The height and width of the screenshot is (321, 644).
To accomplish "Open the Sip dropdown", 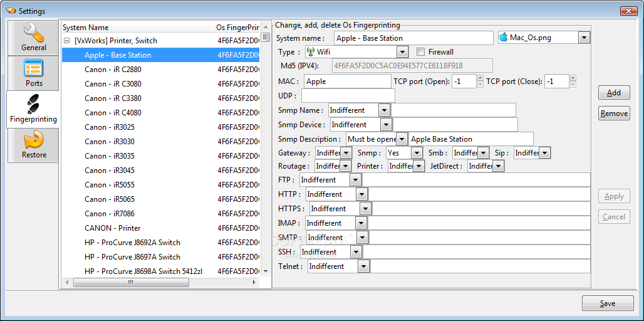I will tap(544, 153).
